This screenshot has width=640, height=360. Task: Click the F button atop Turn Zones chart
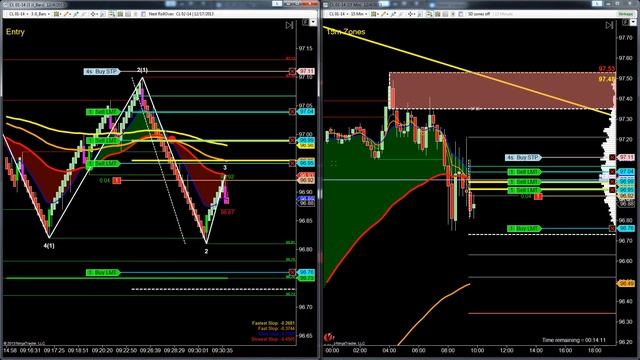626,22
